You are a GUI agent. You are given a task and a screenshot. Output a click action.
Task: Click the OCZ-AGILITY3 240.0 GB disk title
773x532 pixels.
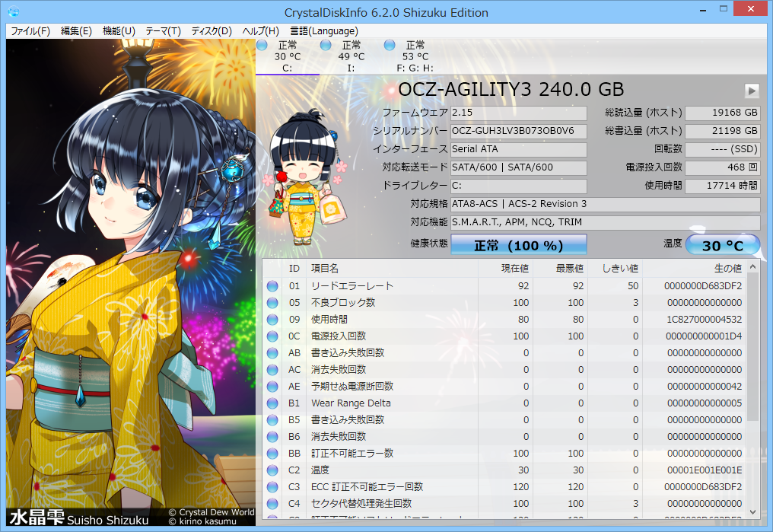point(511,90)
